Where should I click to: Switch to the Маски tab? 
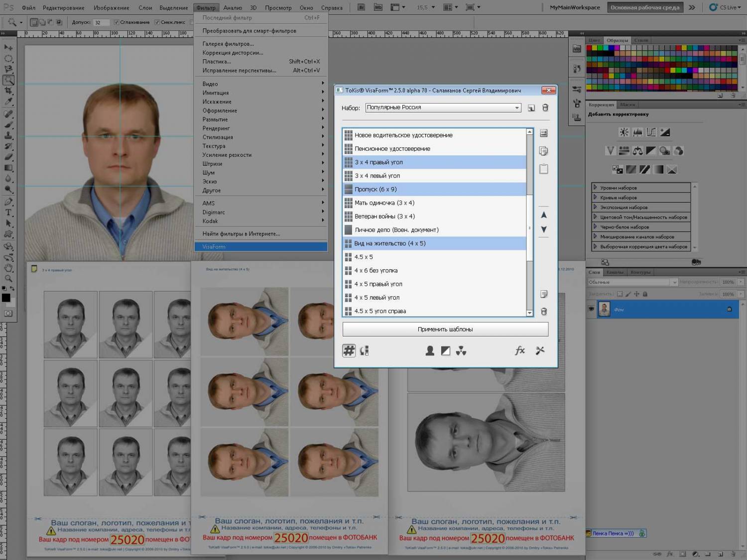(627, 105)
